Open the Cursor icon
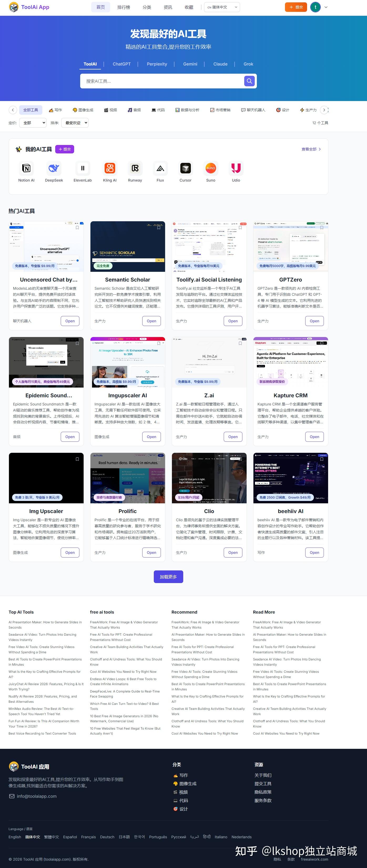This screenshot has height=868, width=367. tap(186, 168)
